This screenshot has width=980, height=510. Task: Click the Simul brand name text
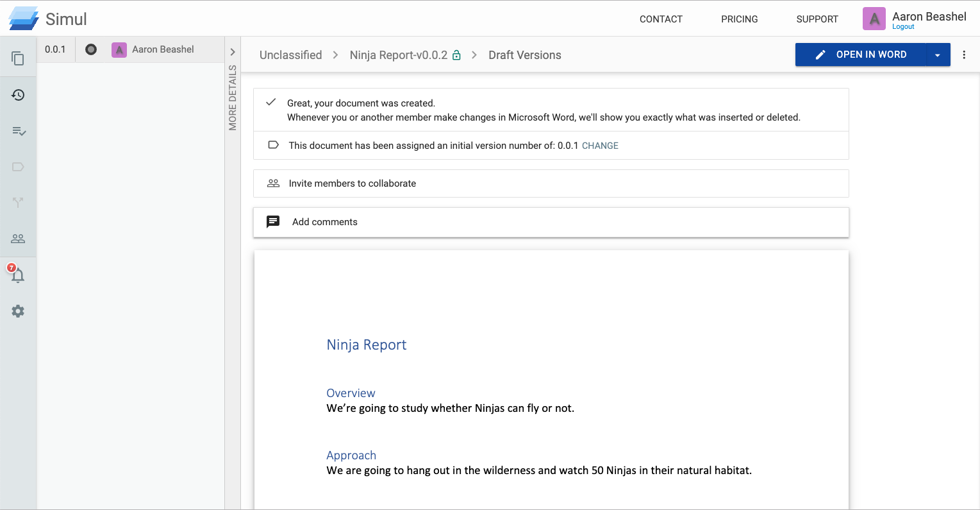coord(66,19)
